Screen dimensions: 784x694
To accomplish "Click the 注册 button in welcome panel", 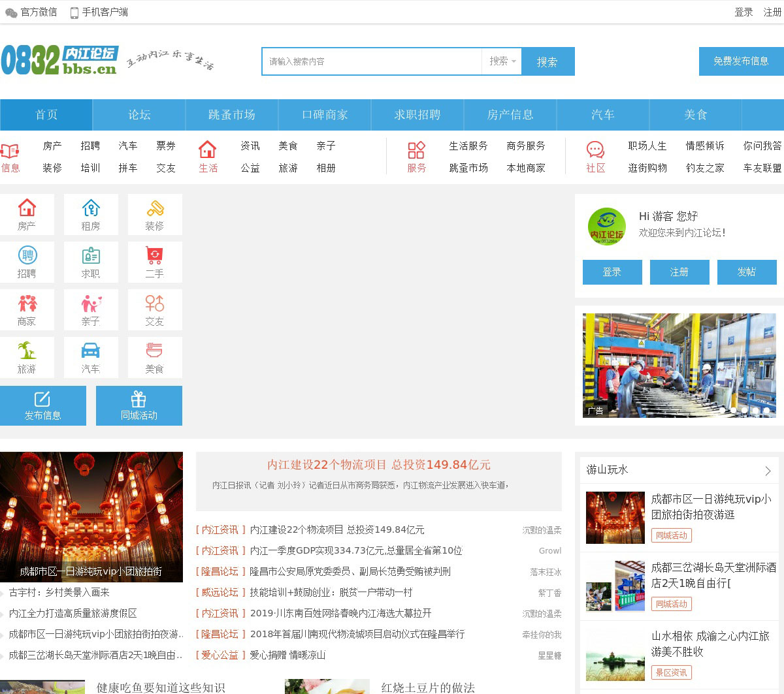I will click(679, 272).
